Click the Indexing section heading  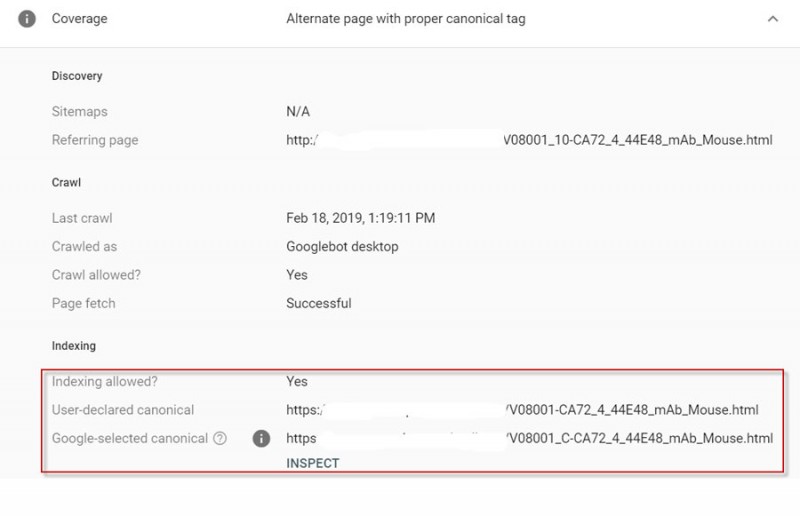pos(73,346)
